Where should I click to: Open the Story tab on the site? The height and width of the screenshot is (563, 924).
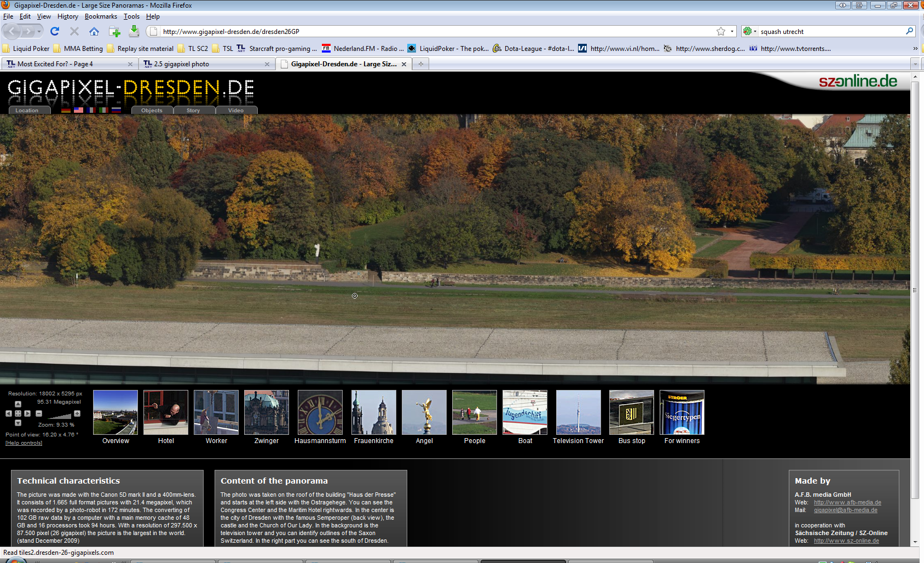[193, 110]
